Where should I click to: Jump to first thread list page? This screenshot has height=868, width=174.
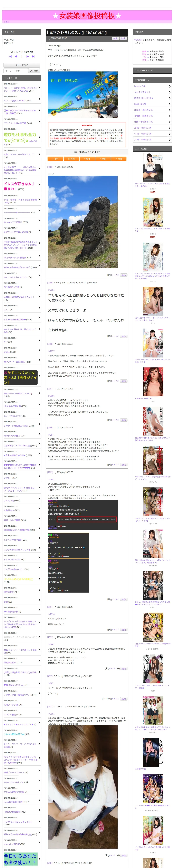click(x=10, y=57)
